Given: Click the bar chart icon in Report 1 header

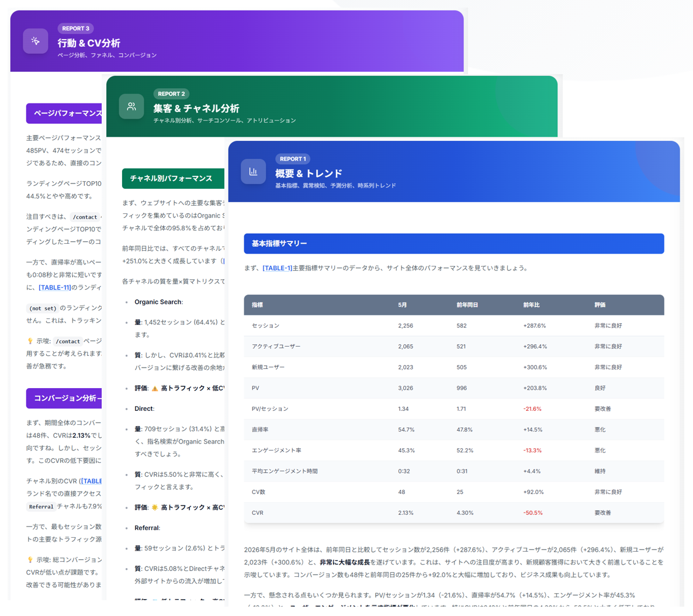Looking at the screenshot, I should 253,172.
